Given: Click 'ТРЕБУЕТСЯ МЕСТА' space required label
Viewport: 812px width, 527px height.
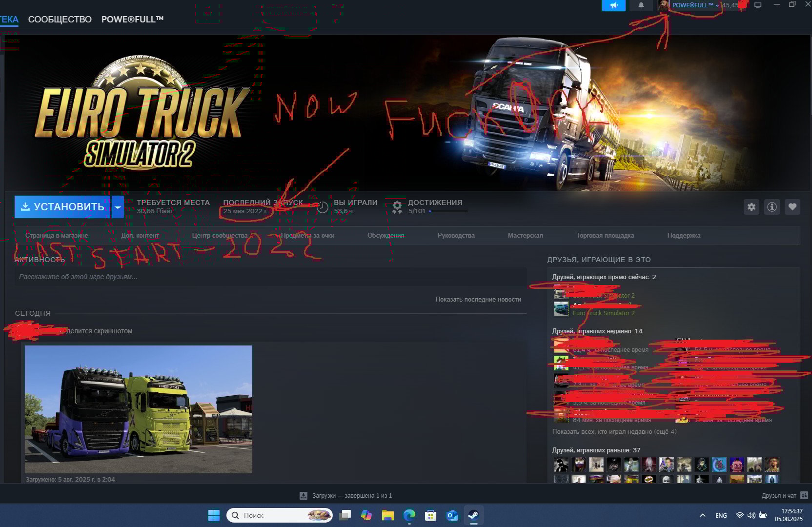Looking at the screenshot, I should [x=173, y=203].
